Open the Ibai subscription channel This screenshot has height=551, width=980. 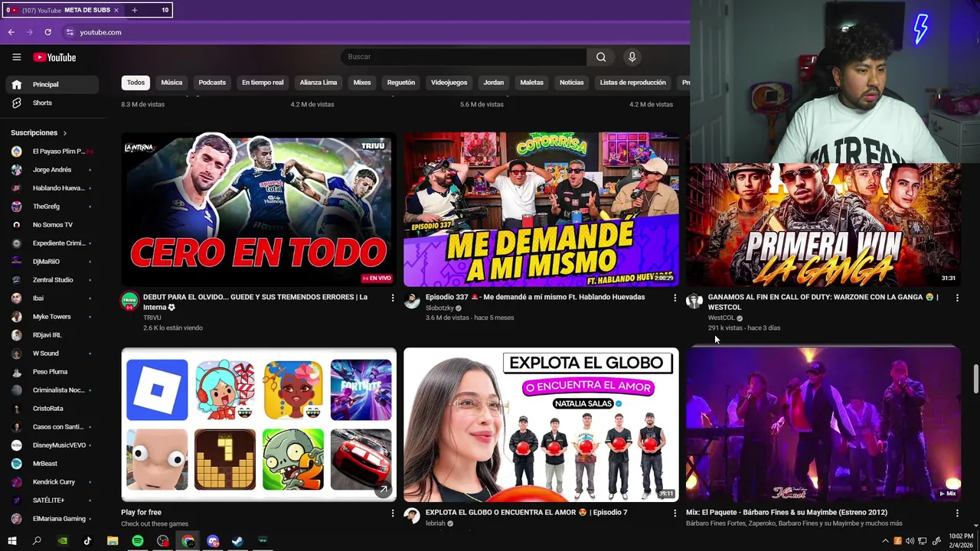coord(52,298)
